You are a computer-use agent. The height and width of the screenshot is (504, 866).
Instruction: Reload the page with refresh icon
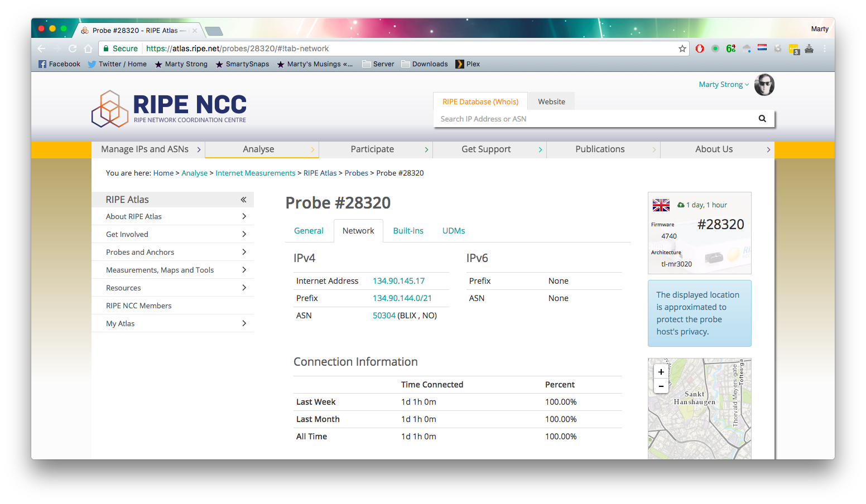click(73, 49)
